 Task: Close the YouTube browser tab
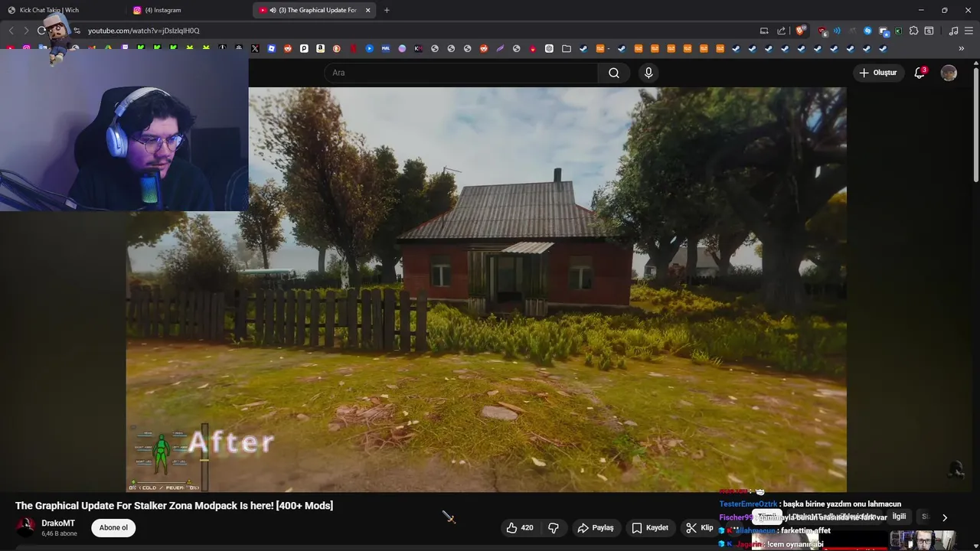(367, 10)
